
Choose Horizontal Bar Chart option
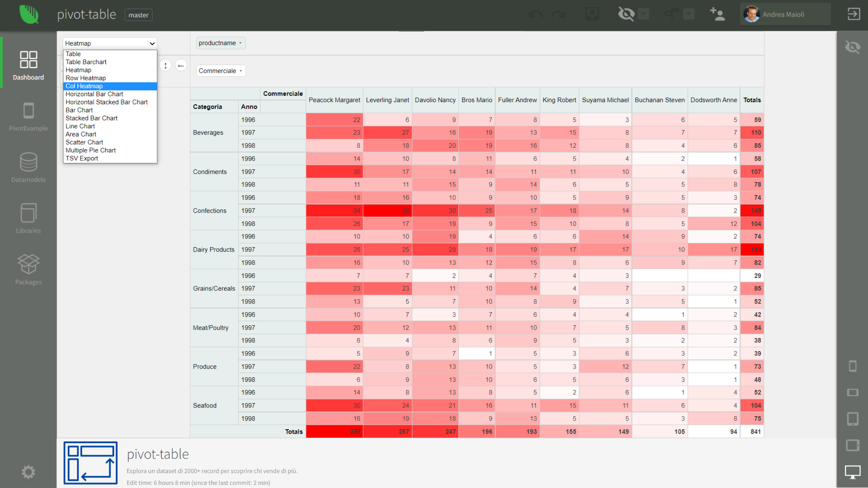(110, 94)
